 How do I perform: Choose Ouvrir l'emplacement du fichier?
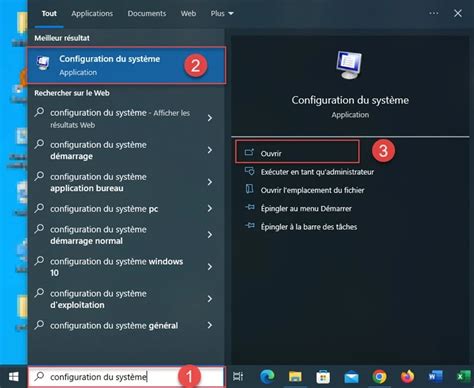312,190
